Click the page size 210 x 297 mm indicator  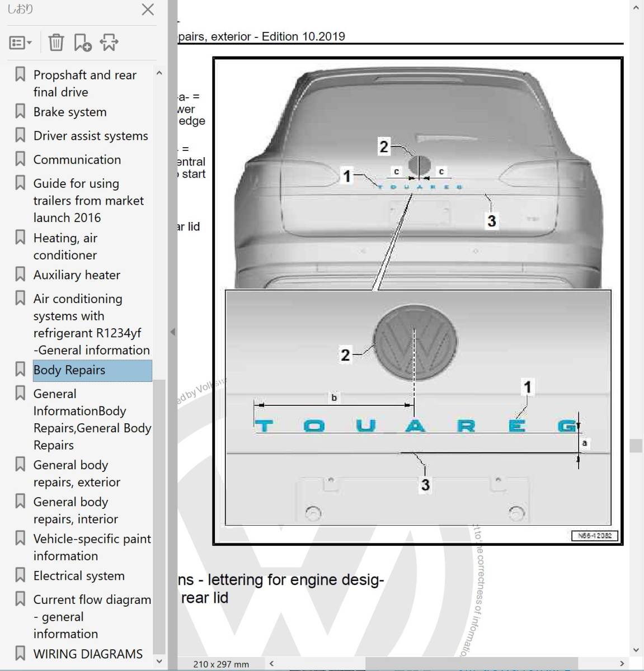(x=221, y=664)
